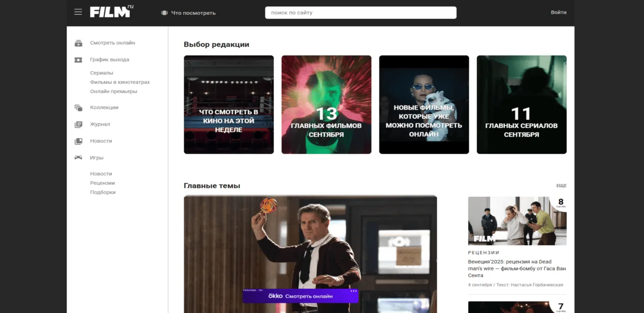Click the three dots on Okko ad
This screenshot has height=313, width=644.
353,291
